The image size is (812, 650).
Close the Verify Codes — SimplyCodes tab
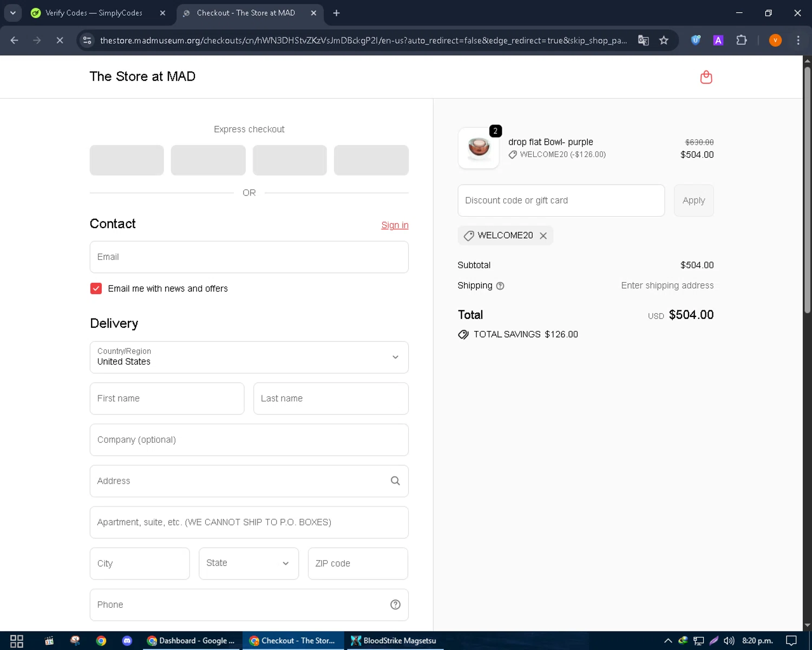point(162,13)
